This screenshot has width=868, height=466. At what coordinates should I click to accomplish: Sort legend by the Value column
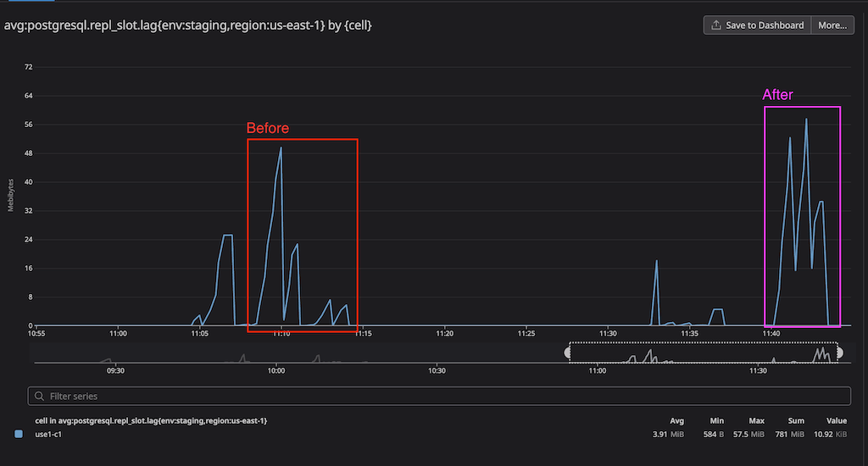(837, 420)
